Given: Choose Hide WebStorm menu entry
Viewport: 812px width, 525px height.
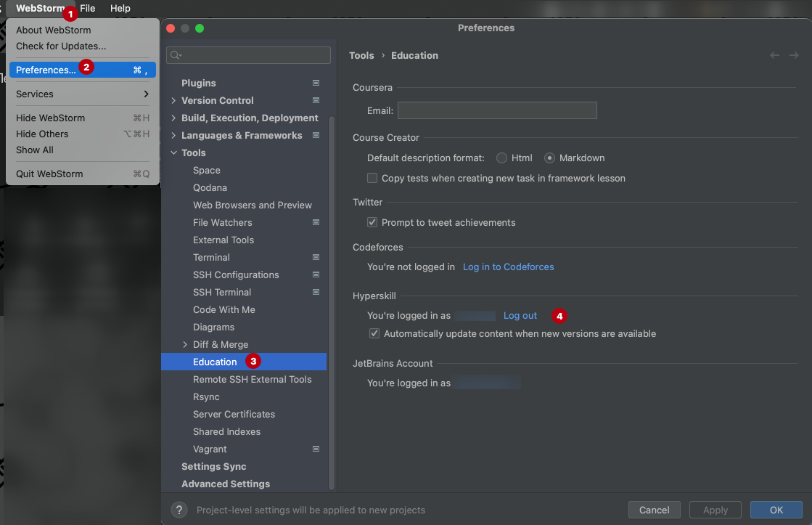Looking at the screenshot, I should click(82, 118).
